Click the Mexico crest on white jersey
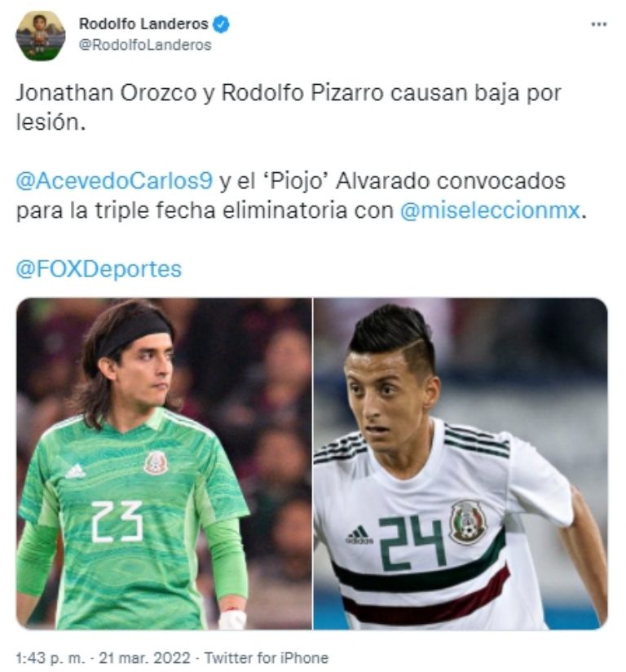626x672 pixels. [x=469, y=522]
